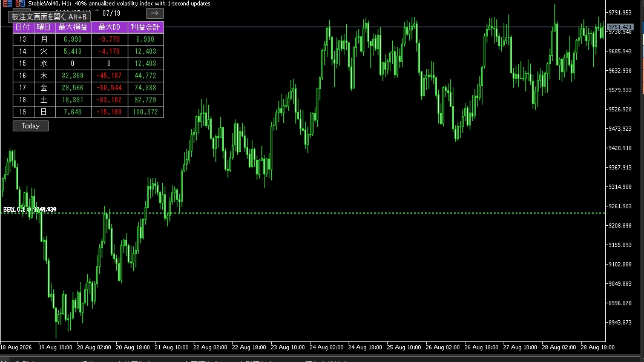Viewport: 644px width, 362px height.
Task: Click the 07/19 date range text
Action: [x=111, y=13]
